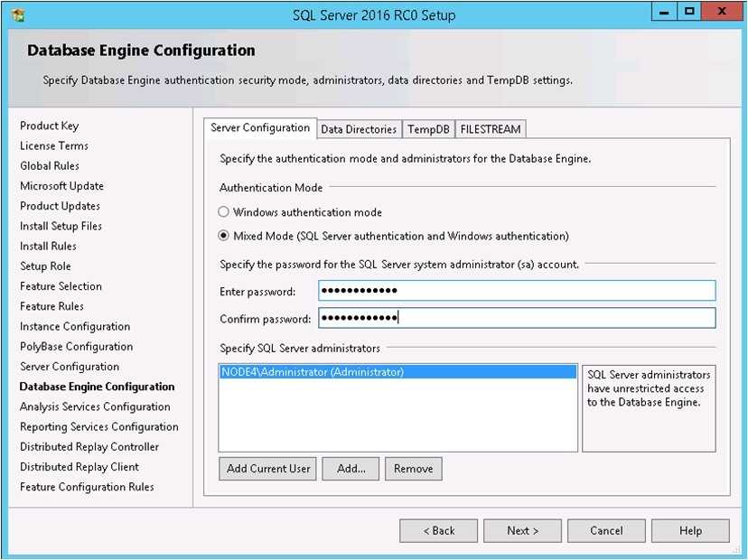Image resolution: width=748 pixels, height=560 pixels.
Task: Select Database Engine Configuration step in sidebar
Action: point(97,387)
